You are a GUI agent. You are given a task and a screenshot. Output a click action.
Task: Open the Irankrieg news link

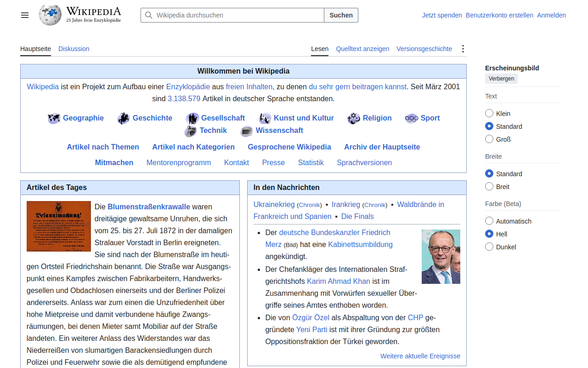(x=346, y=205)
